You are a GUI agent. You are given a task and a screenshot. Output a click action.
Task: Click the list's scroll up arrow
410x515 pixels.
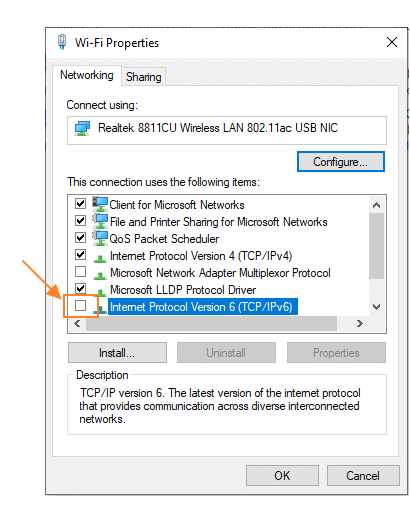377,205
